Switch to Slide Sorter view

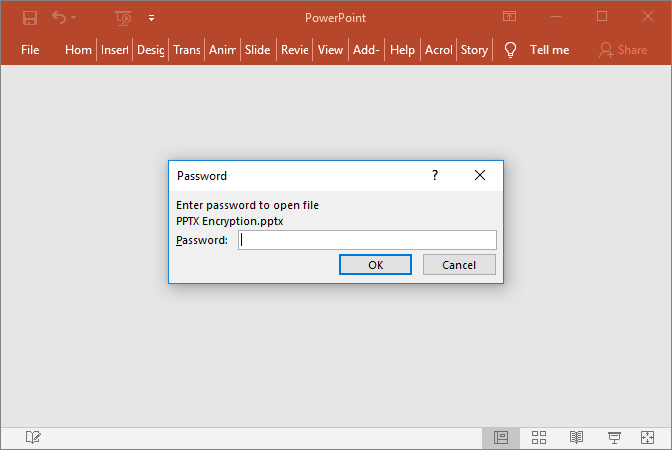539,437
